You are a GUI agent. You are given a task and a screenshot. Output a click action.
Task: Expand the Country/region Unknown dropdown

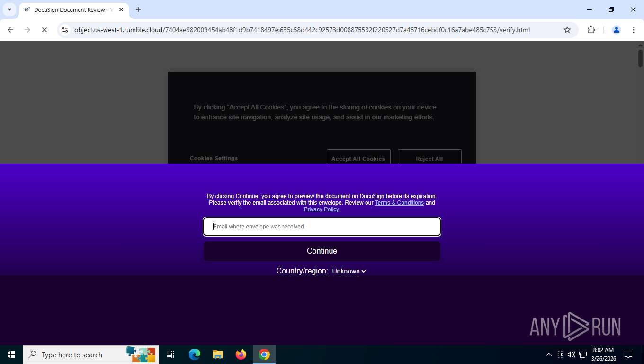tap(349, 271)
